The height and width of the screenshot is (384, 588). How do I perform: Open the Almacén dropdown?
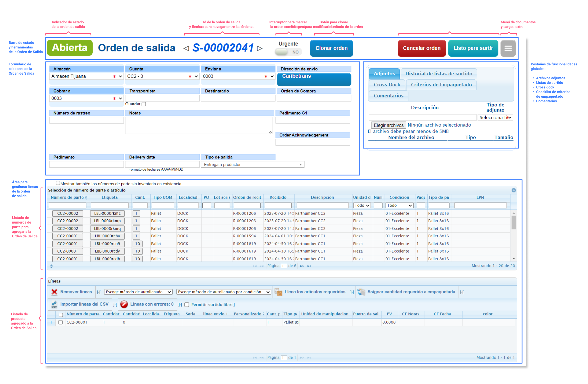tap(86, 76)
